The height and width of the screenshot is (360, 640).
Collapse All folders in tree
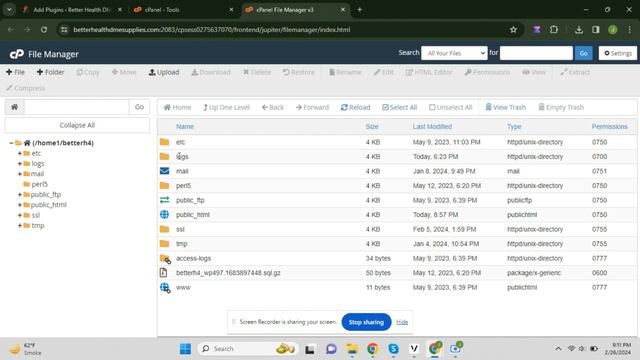pyautogui.click(x=77, y=125)
